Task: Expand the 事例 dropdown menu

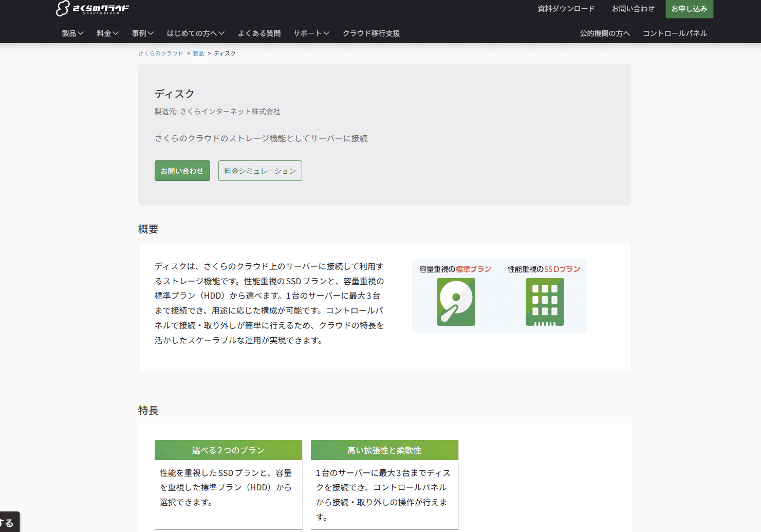Action: pyautogui.click(x=142, y=33)
